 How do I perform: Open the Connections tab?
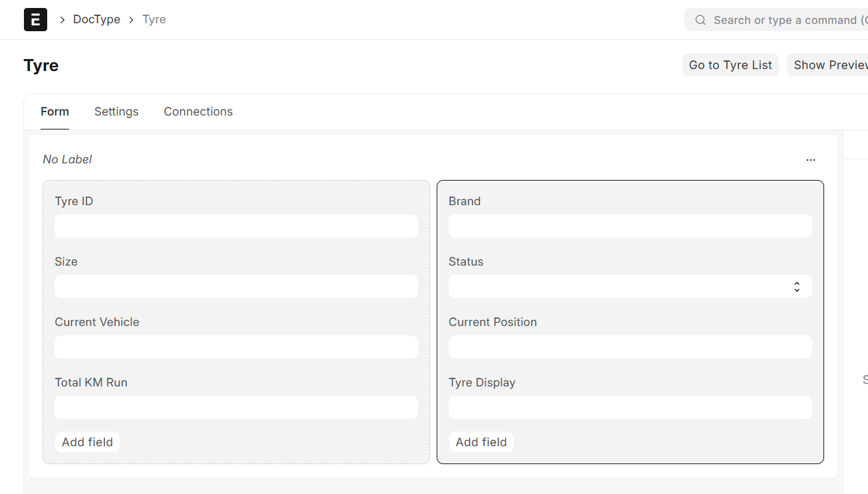pos(198,112)
